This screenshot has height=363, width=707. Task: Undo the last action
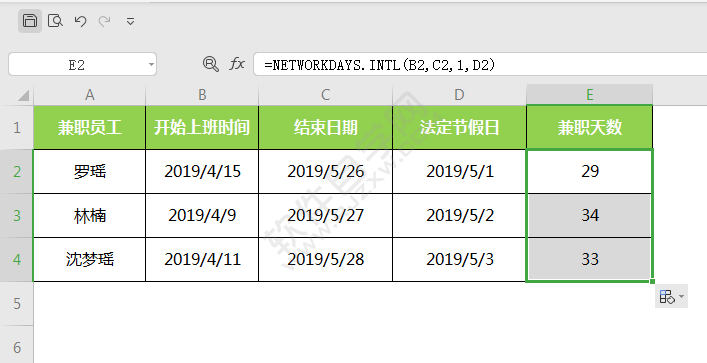[81, 21]
